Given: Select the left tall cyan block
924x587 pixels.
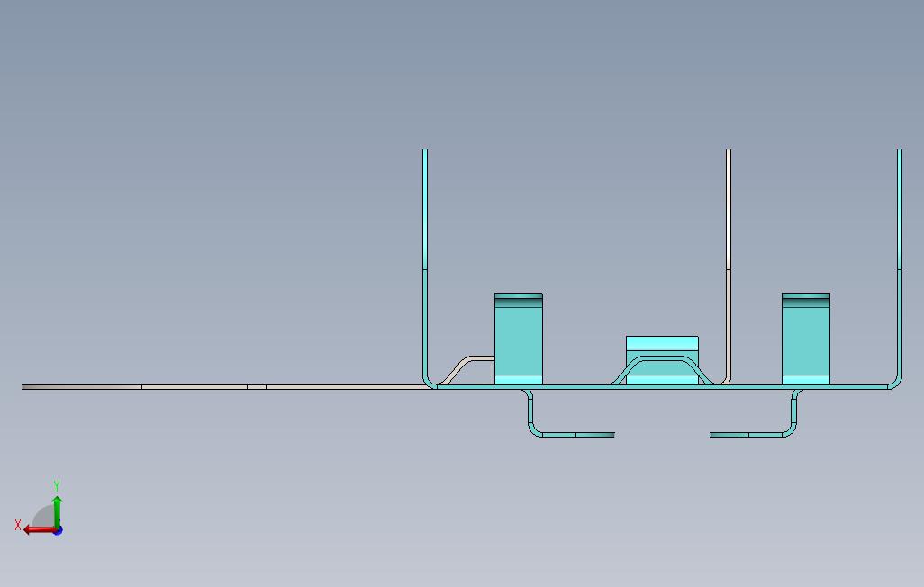Looking at the screenshot, I should (519, 339).
